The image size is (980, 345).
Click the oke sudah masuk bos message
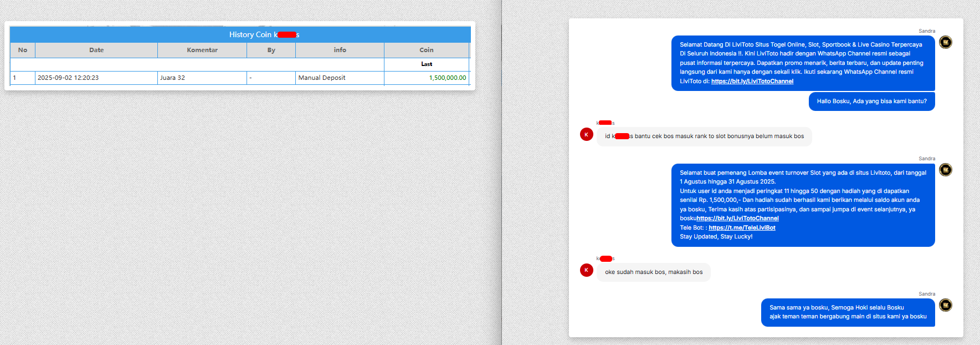(654, 272)
